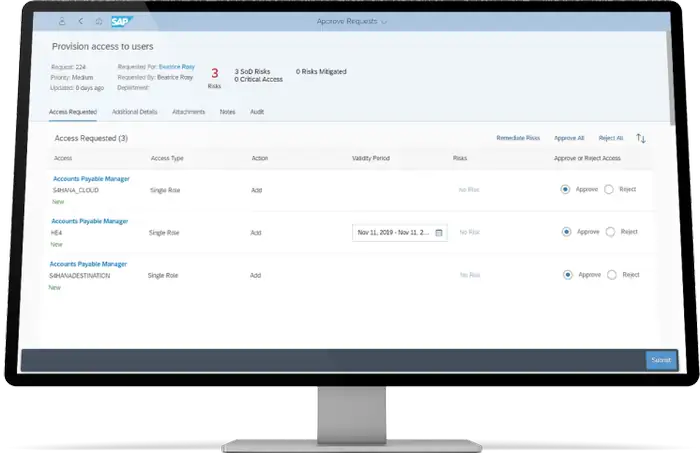Open calendar picker for HE4 validity period
This screenshot has height=453, width=700.
coord(438,232)
